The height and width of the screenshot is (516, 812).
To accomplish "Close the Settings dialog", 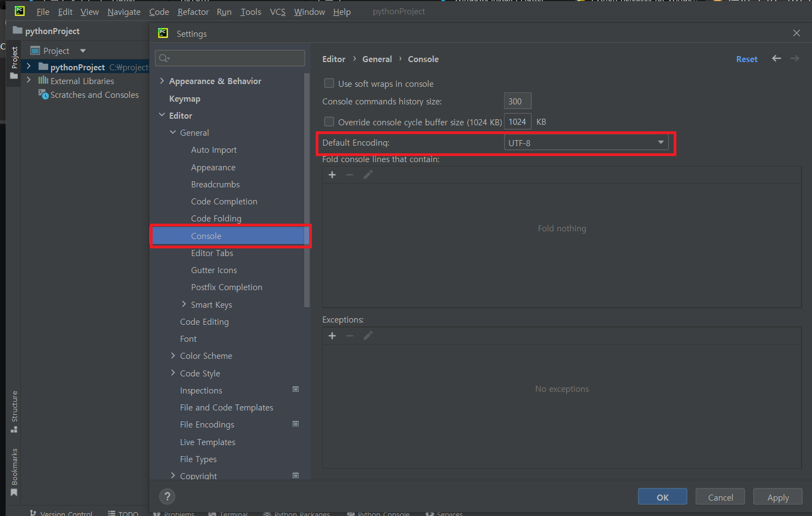I will (797, 33).
